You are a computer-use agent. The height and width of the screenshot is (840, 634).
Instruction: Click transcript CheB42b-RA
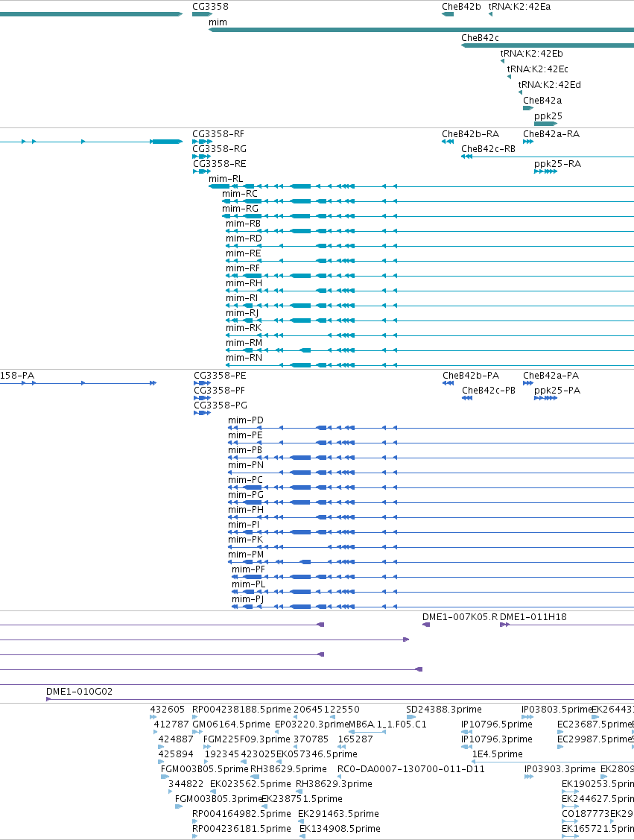(470, 134)
